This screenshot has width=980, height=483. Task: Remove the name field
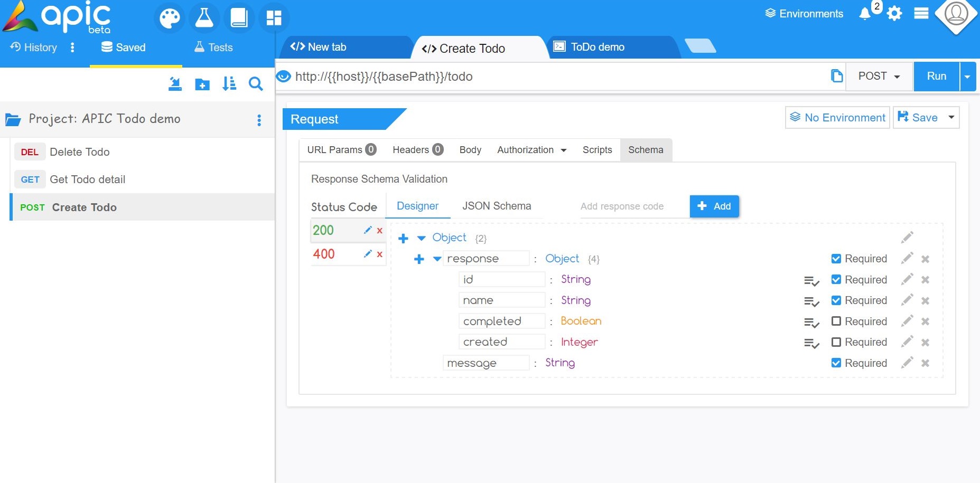925,301
